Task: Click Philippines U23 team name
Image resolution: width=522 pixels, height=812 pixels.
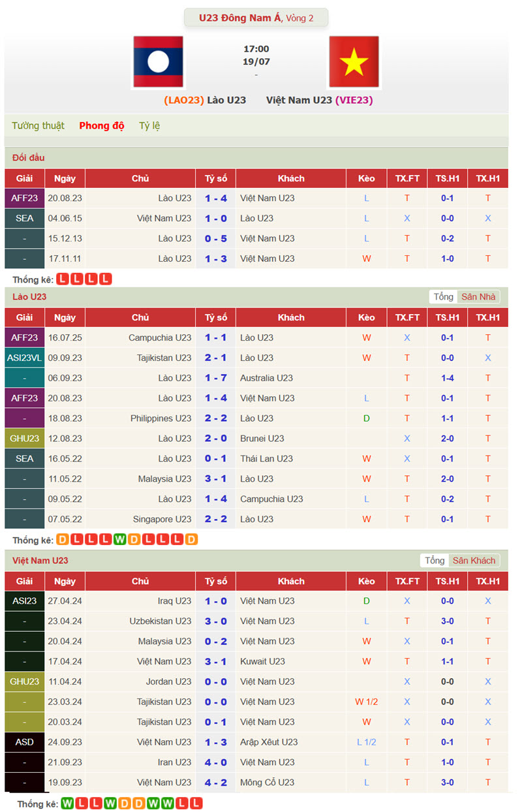Action: point(161,418)
